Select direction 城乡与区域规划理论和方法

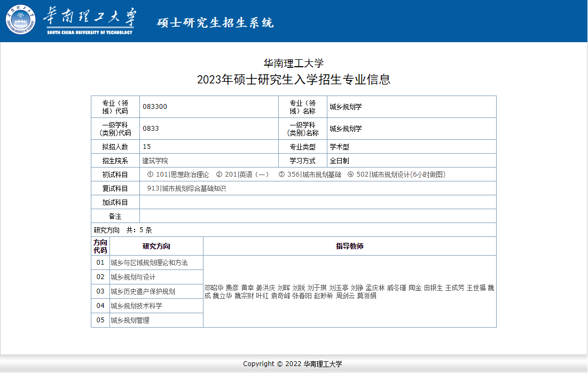149,263
